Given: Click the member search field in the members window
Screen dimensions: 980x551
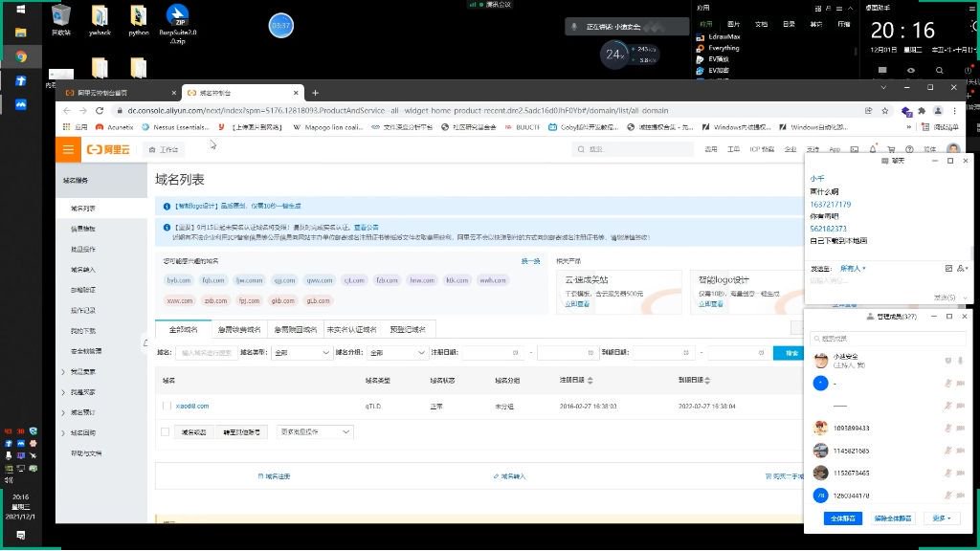Looking at the screenshot, I should pyautogui.click(x=887, y=339).
